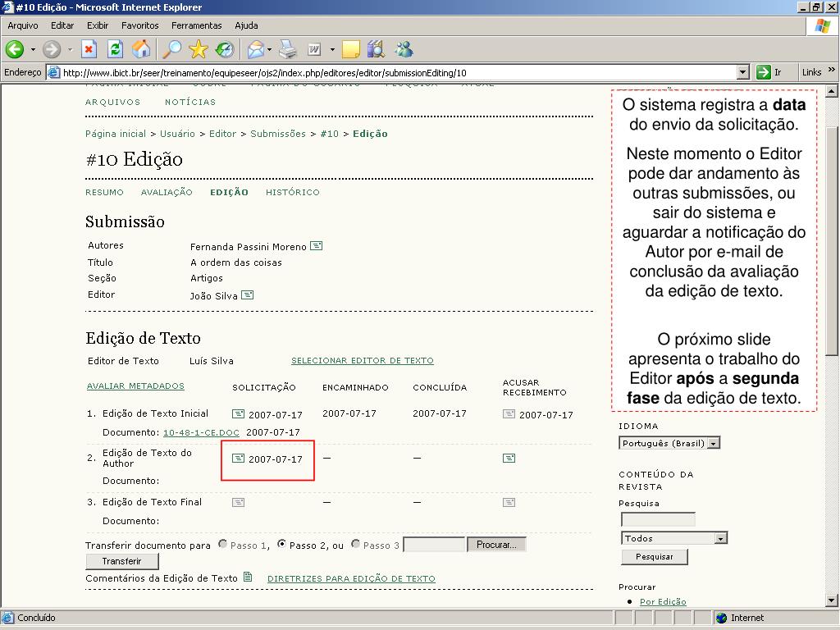Image resolution: width=840 pixels, height=630 pixels.
Task: Click SELECIONAR EDITOR DE TEXTO link
Action: point(363,361)
